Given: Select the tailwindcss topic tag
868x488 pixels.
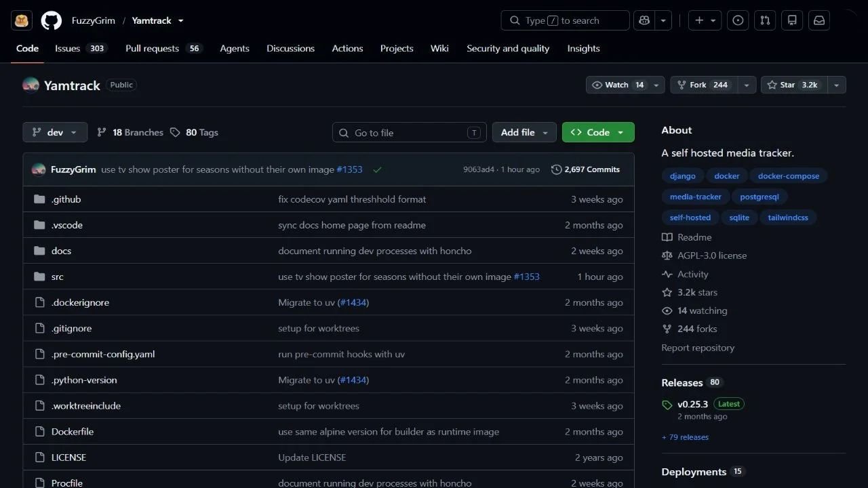Looking at the screenshot, I should [x=788, y=218].
